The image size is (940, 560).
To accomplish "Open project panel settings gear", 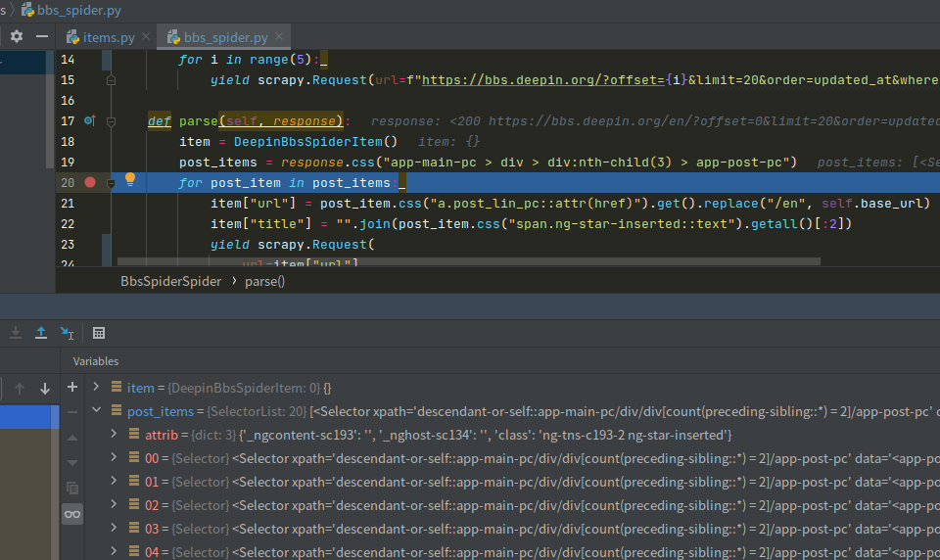I will 17,36.
